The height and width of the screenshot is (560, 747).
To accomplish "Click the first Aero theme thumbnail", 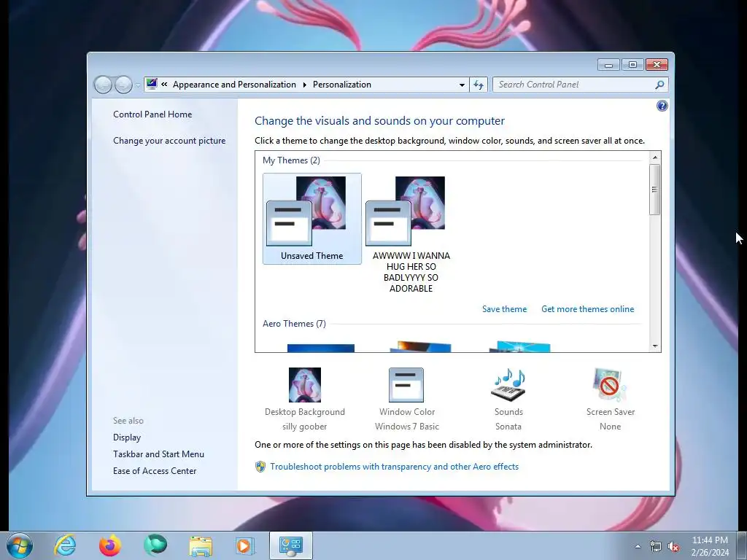I will pos(321,348).
